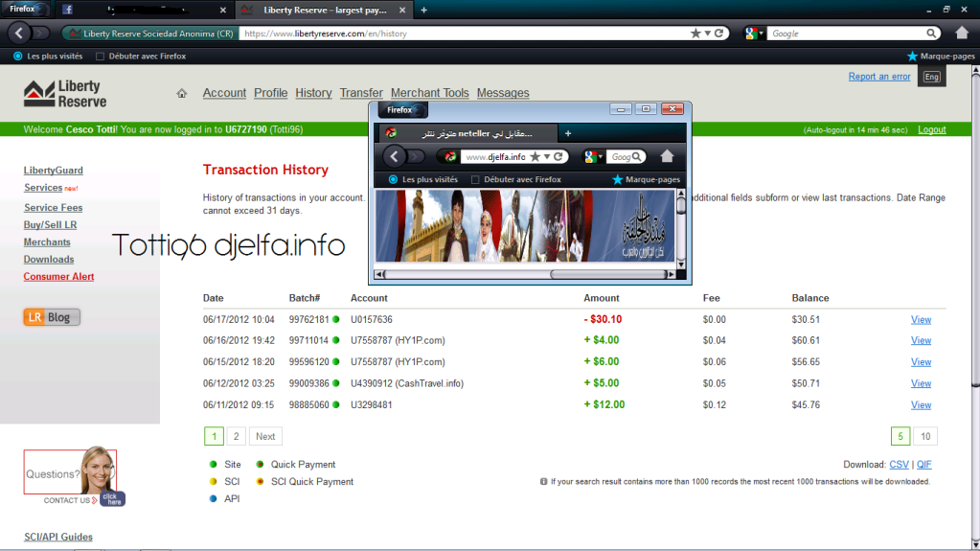Download history as CSV

coord(899,465)
